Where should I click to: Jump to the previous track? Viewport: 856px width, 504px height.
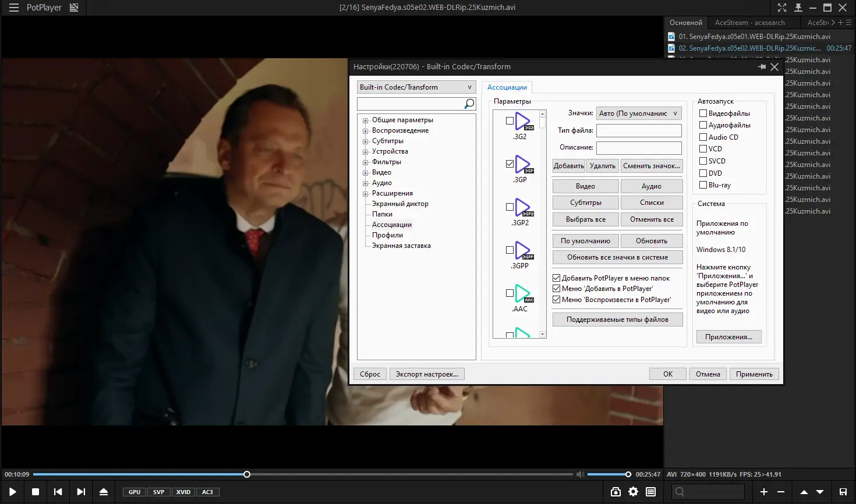pos(58,492)
